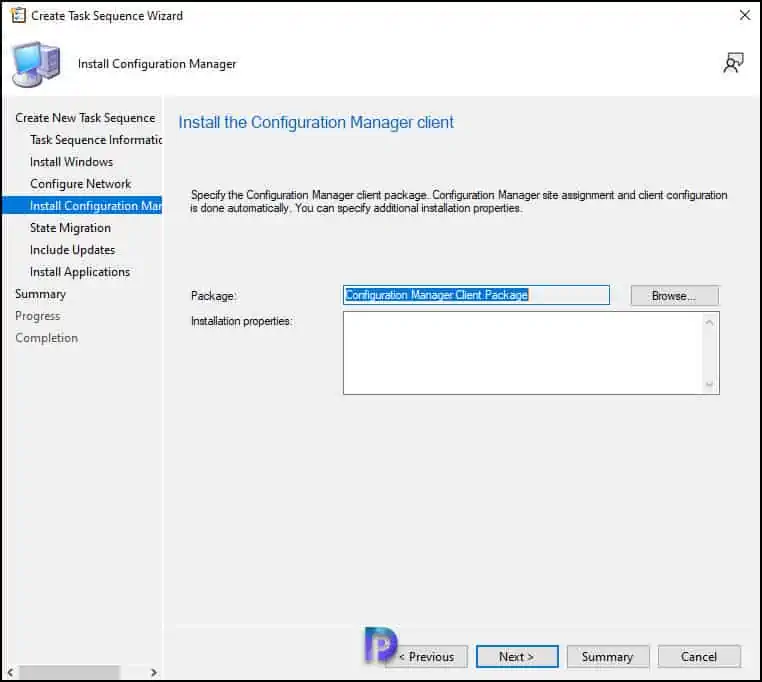Image resolution: width=762 pixels, height=682 pixels.
Task: Go to the Next wizard page
Action: (517, 656)
